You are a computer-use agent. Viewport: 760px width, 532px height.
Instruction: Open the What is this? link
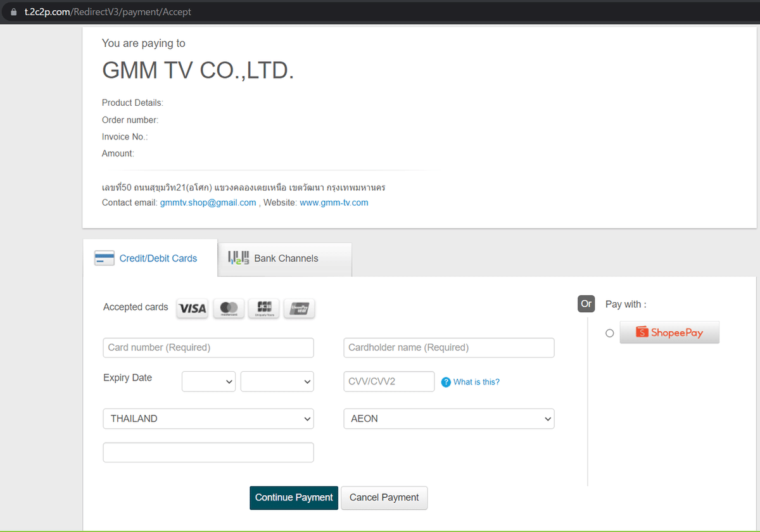click(476, 382)
